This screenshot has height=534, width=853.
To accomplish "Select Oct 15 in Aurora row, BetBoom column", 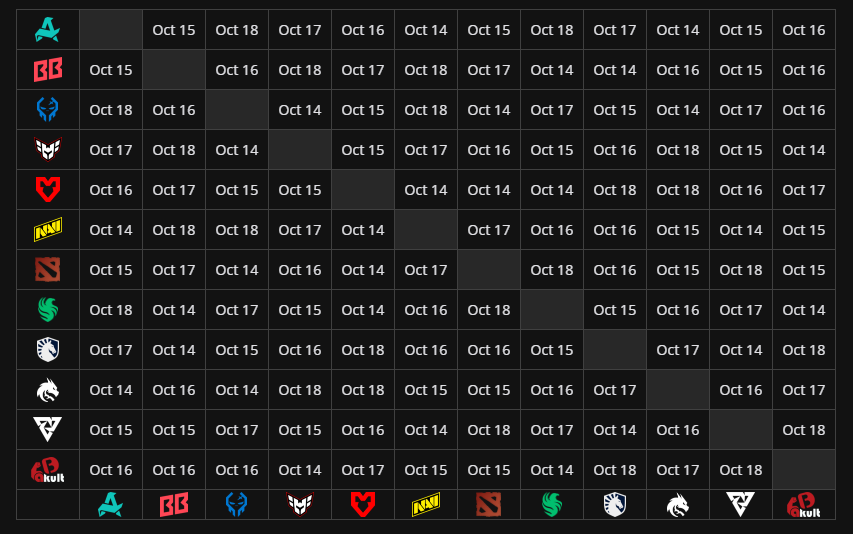I will tap(174, 30).
